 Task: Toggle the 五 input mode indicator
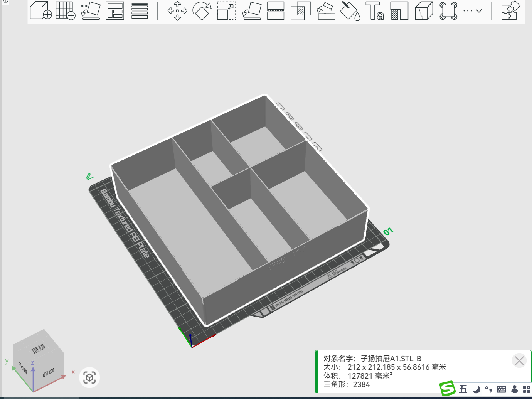coord(463,389)
